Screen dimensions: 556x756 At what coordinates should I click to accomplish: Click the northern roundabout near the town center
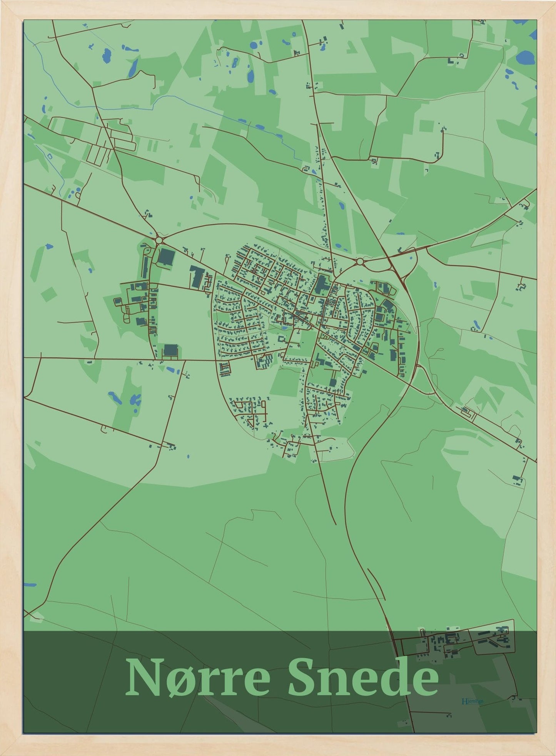point(360,261)
